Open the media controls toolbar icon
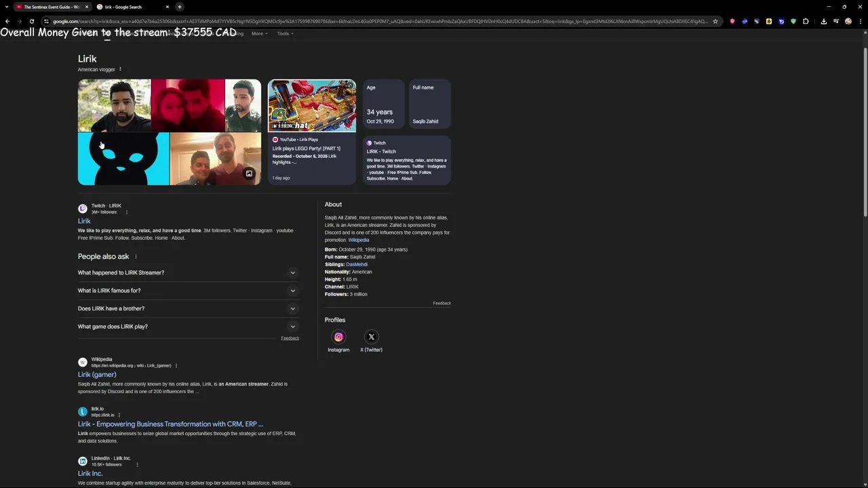 pyautogui.click(x=835, y=21)
